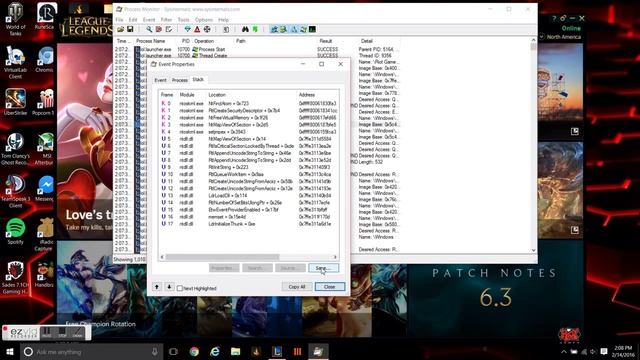
Task: Select the Stack tab in Event Properties
Action: 198,80
